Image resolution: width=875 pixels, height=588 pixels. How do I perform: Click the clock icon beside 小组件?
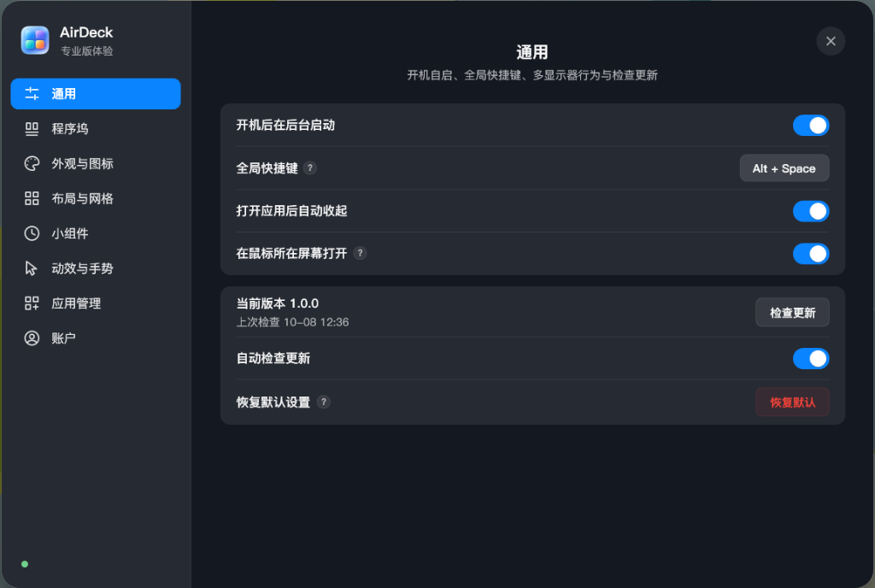32,233
